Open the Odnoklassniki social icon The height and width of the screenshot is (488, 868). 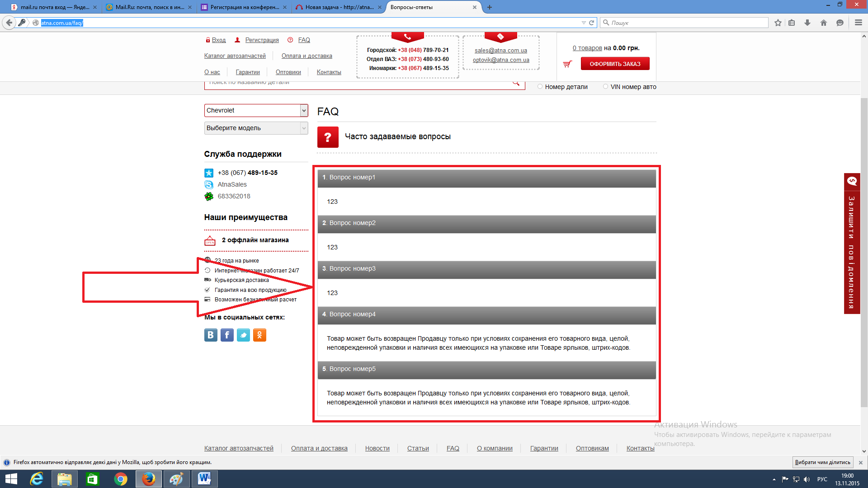(x=259, y=335)
